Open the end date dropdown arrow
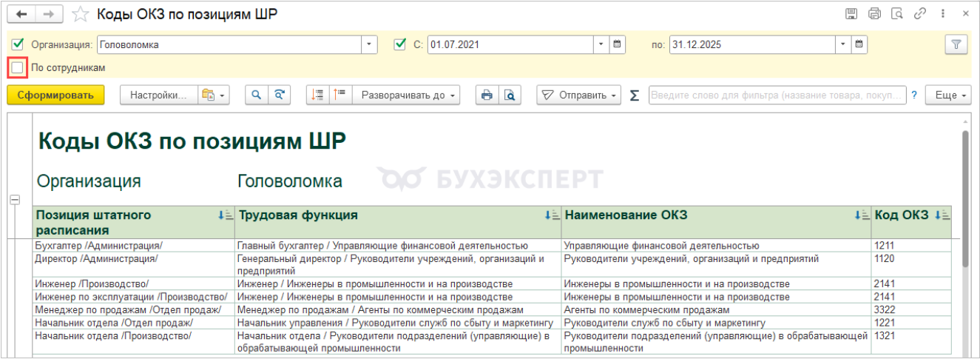The height and width of the screenshot is (362, 980). (843, 44)
